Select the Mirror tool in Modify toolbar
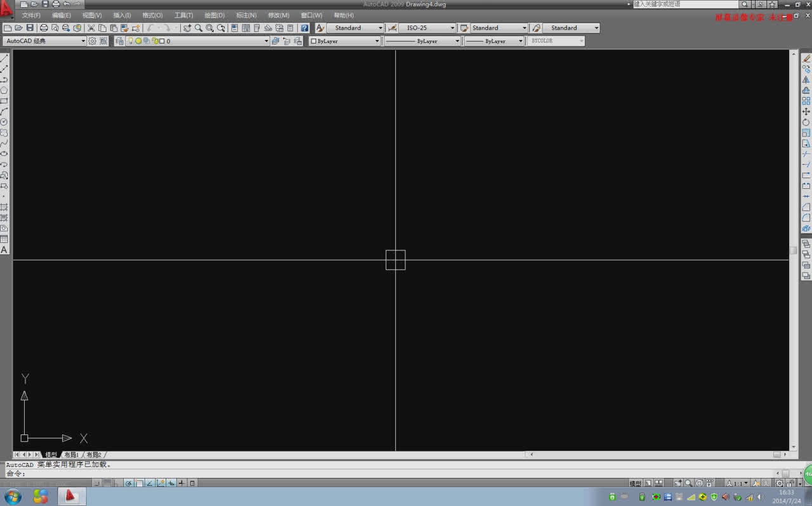 point(806,80)
